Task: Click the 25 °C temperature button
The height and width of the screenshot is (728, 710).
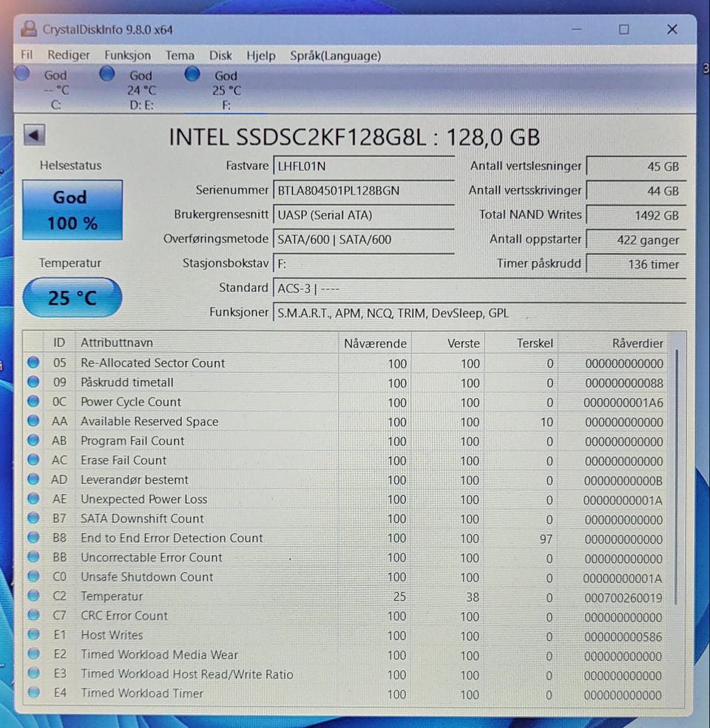Action: pos(72,297)
